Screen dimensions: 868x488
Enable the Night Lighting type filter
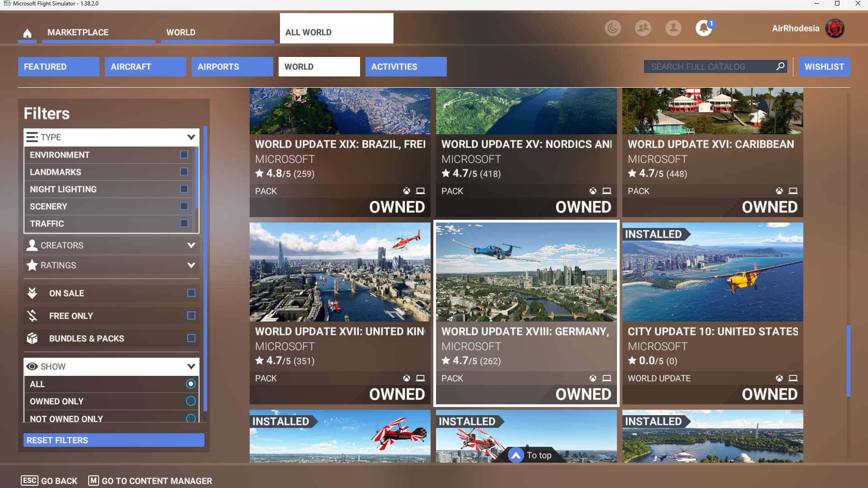[184, 189]
